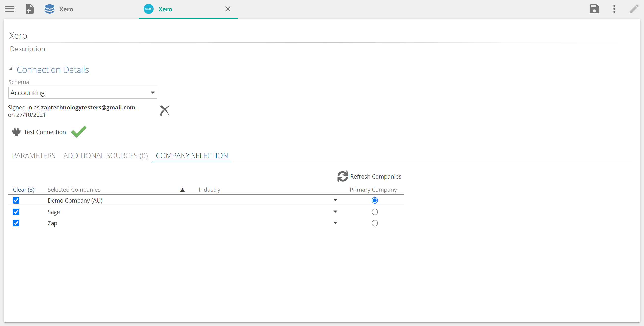Image resolution: width=644 pixels, height=326 pixels.
Task: Open the Schema Accounting dropdown
Action: 82,93
